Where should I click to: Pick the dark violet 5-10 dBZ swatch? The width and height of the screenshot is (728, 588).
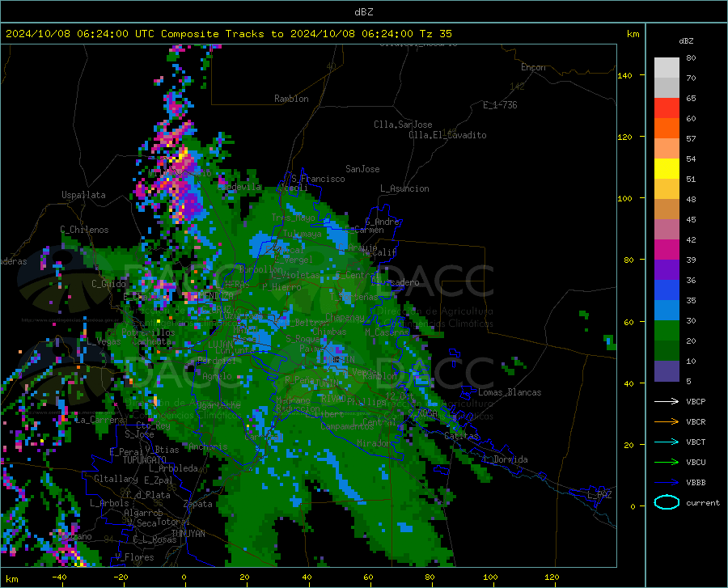coord(667,371)
